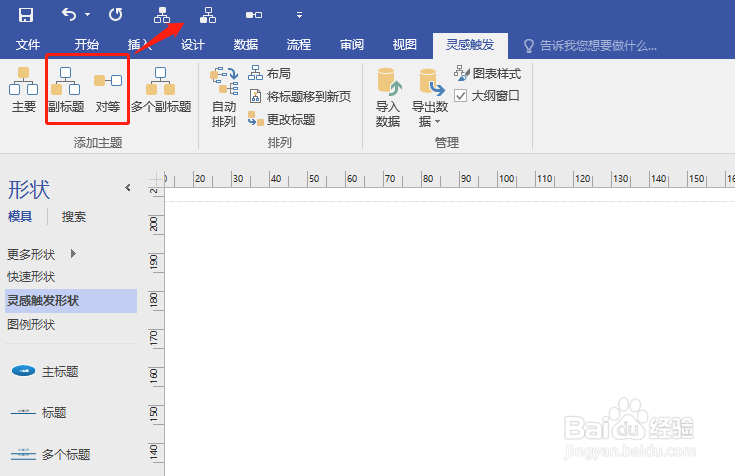Select the 主标题 main topic shape
The image size is (735, 476).
(45, 371)
